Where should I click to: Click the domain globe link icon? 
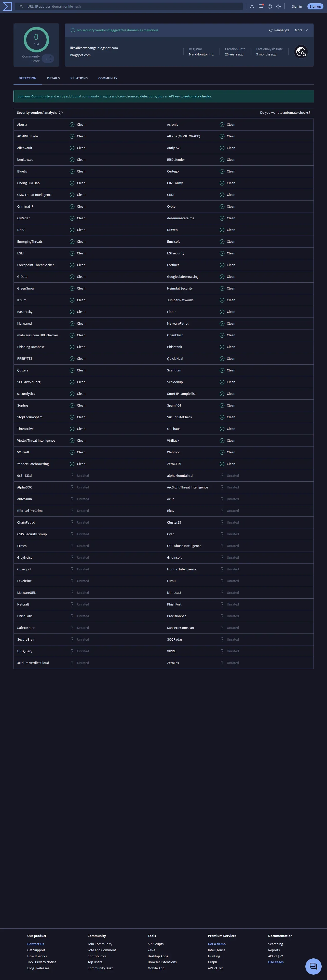[301, 52]
